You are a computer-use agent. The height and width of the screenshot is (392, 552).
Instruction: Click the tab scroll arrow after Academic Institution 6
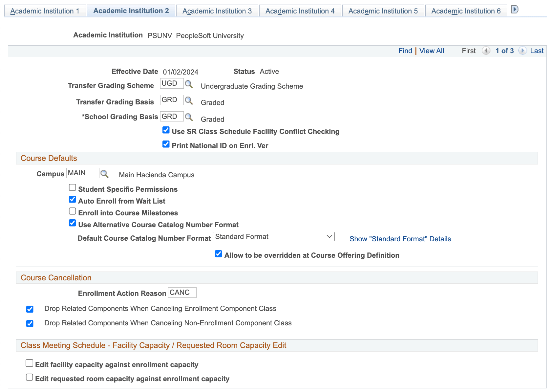pyautogui.click(x=514, y=10)
